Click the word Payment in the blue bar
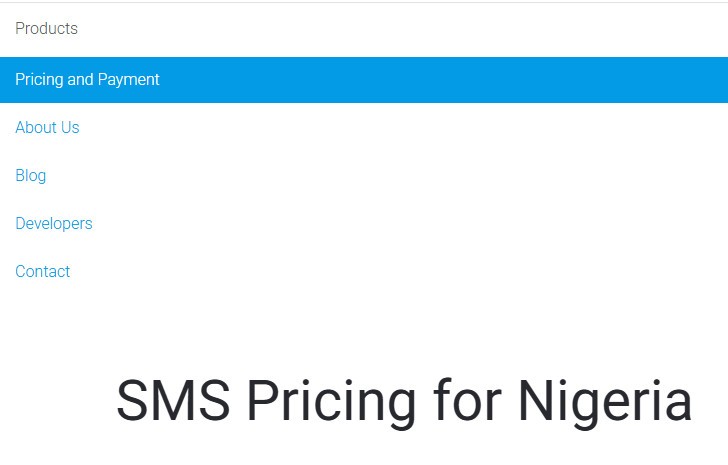The width and height of the screenshot is (728, 465). (128, 80)
